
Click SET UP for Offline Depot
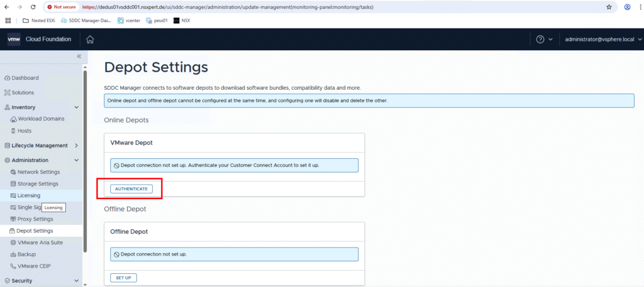(123, 278)
